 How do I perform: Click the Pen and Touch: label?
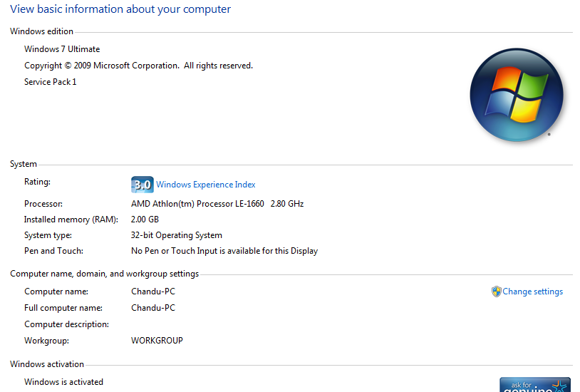click(53, 251)
